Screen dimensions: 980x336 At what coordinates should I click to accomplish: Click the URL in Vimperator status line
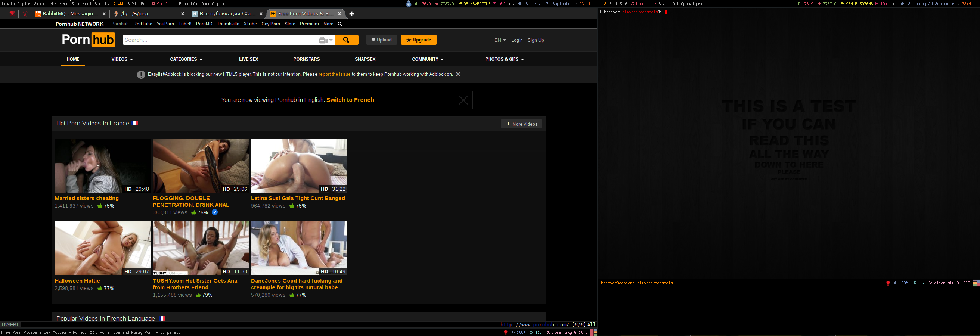coord(534,324)
